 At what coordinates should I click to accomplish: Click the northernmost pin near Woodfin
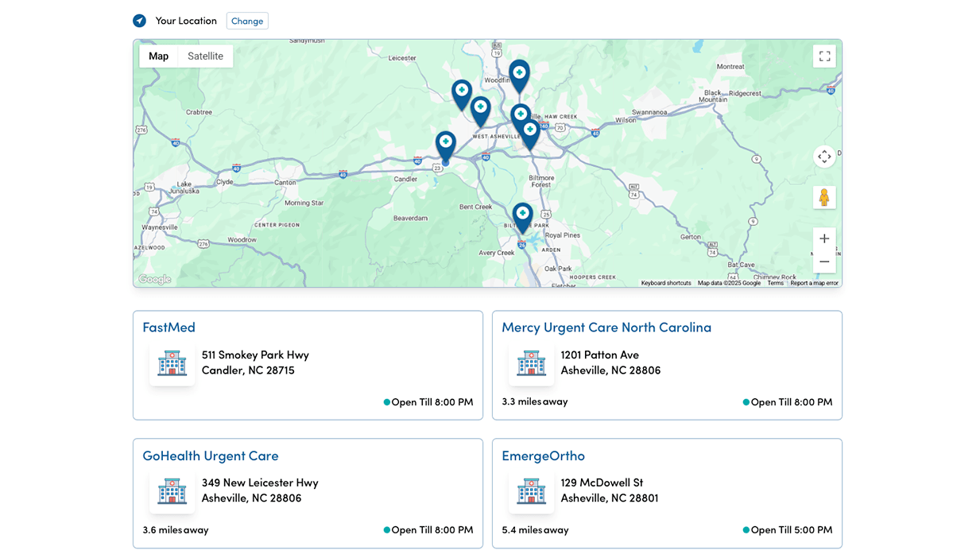click(519, 73)
